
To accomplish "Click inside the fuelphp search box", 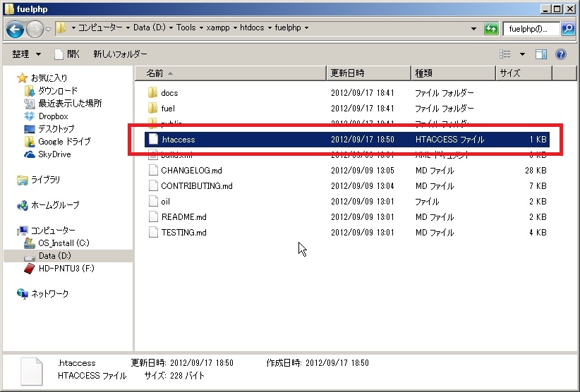I will (531, 28).
